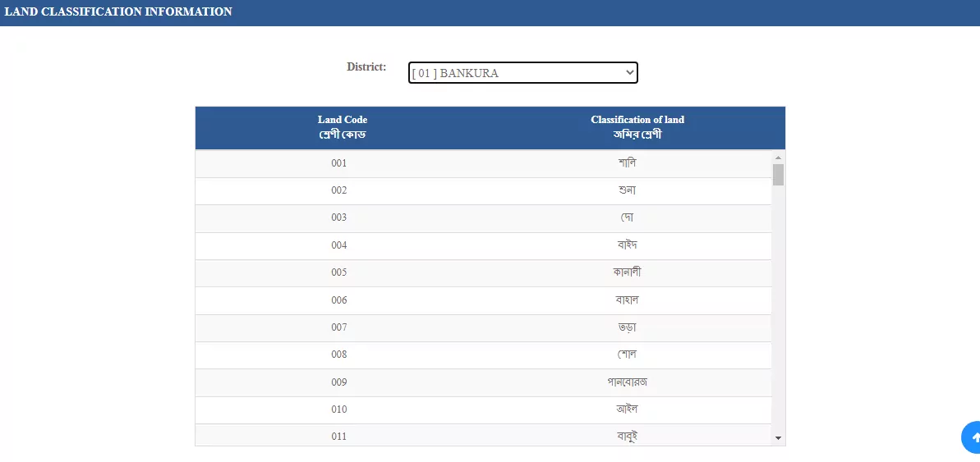Open the District dropdown showing BANKURA
The width and height of the screenshot is (980, 462).
click(x=522, y=73)
